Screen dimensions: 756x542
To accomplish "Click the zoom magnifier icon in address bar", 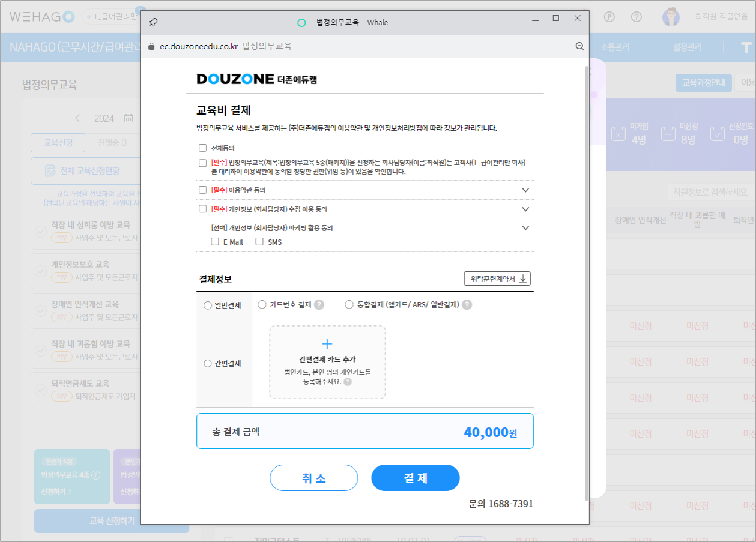I will tap(579, 46).
